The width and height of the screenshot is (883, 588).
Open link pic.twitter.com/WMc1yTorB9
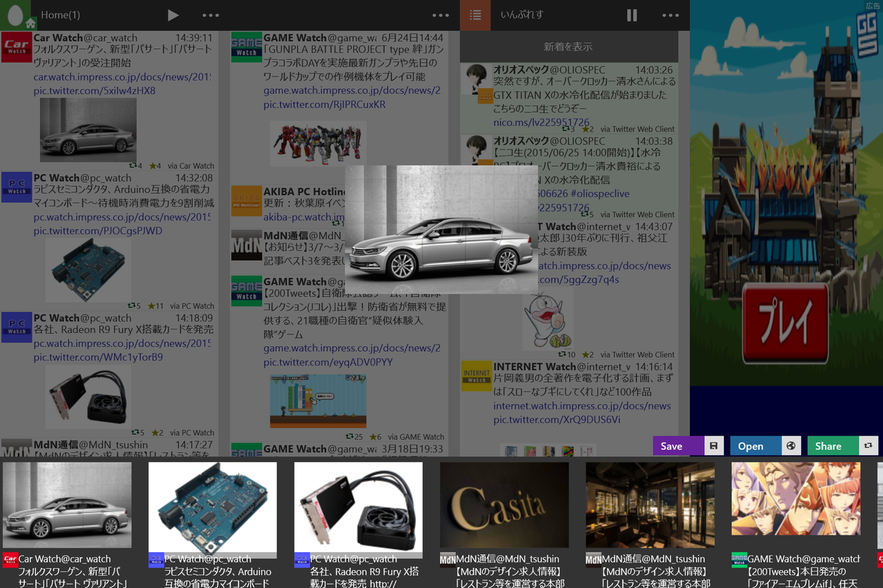(x=98, y=357)
